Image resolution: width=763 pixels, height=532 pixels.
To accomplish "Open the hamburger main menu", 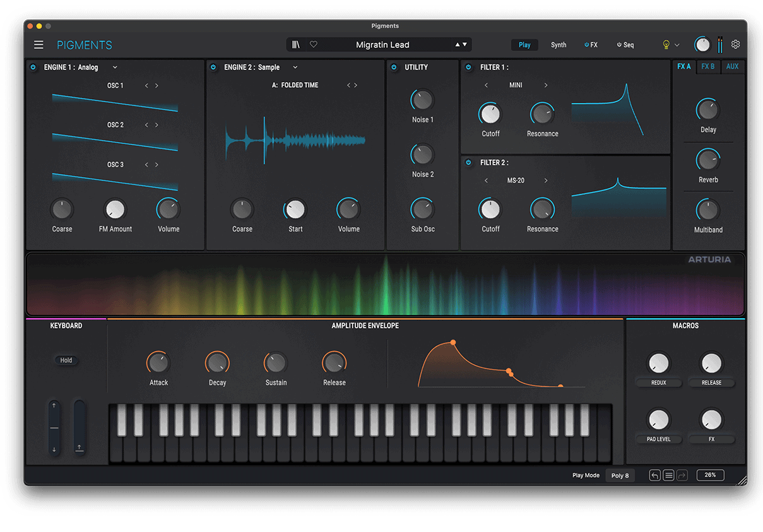I will click(x=39, y=45).
